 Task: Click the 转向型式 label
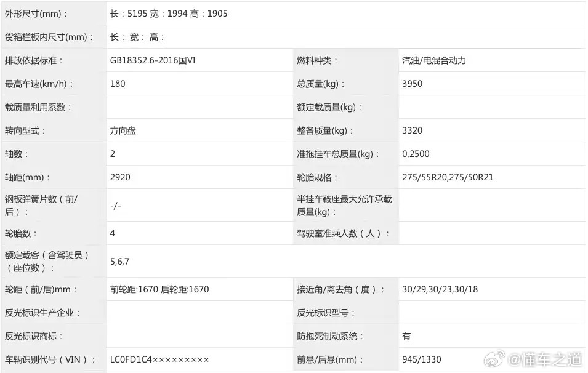coord(25,131)
